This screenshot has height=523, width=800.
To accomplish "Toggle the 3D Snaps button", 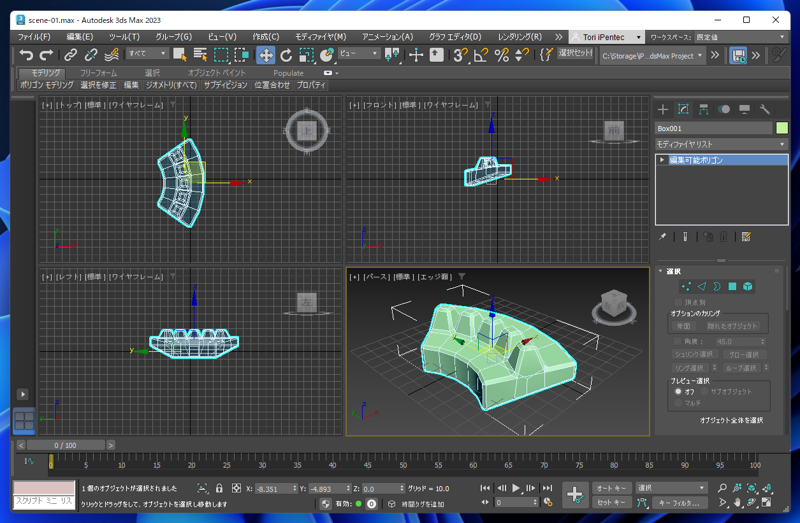I will pyautogui.click(x=460, y=55).
